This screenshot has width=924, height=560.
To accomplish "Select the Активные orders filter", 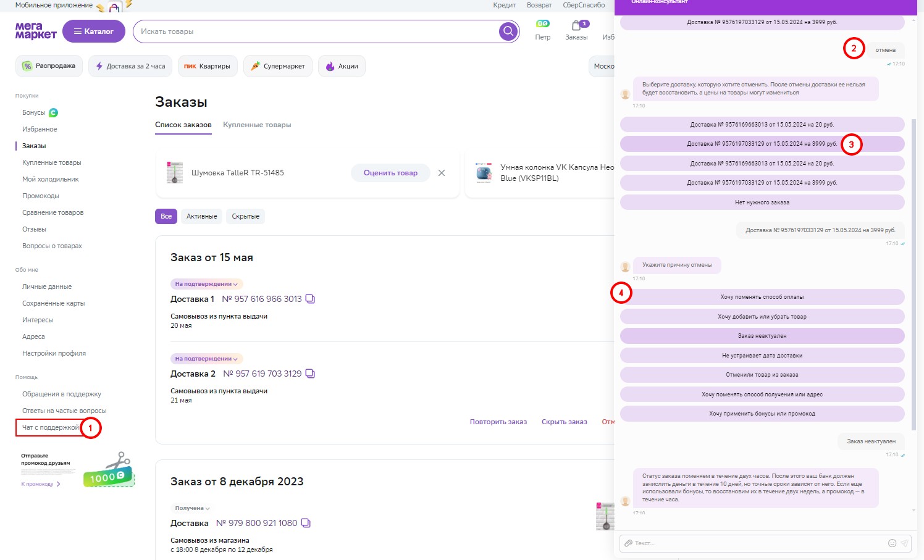I will coord(202,216).
